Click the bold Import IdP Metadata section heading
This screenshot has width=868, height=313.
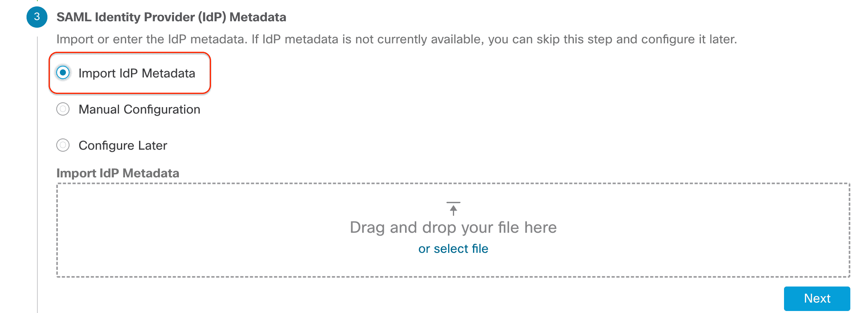(x=118, y=173)
